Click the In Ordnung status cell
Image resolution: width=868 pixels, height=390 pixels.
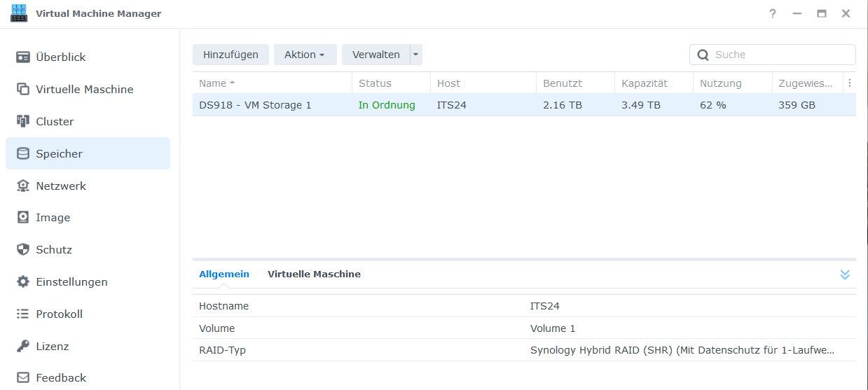387,105
